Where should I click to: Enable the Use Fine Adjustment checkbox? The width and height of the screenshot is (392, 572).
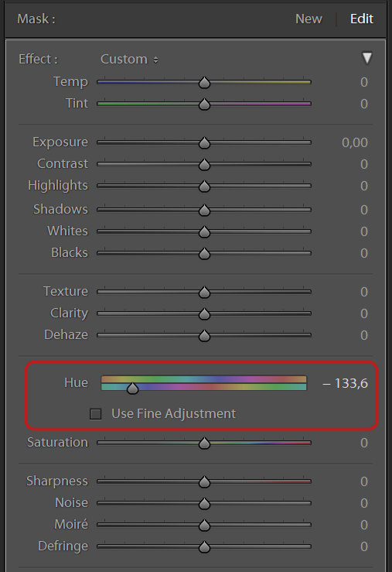coord(95,413)
